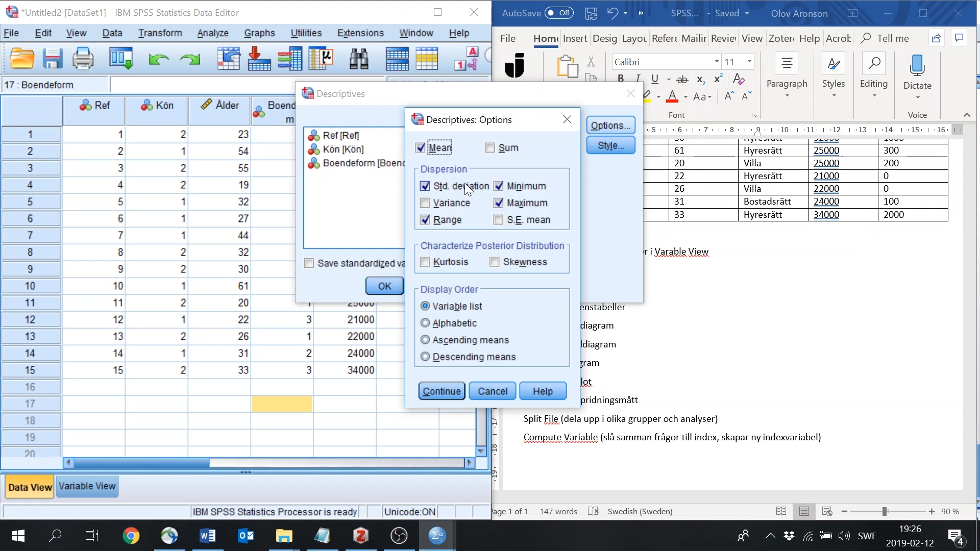
Task: Open Variables info icon in SPSS toolbar
Action: click(x=290, y=59)
